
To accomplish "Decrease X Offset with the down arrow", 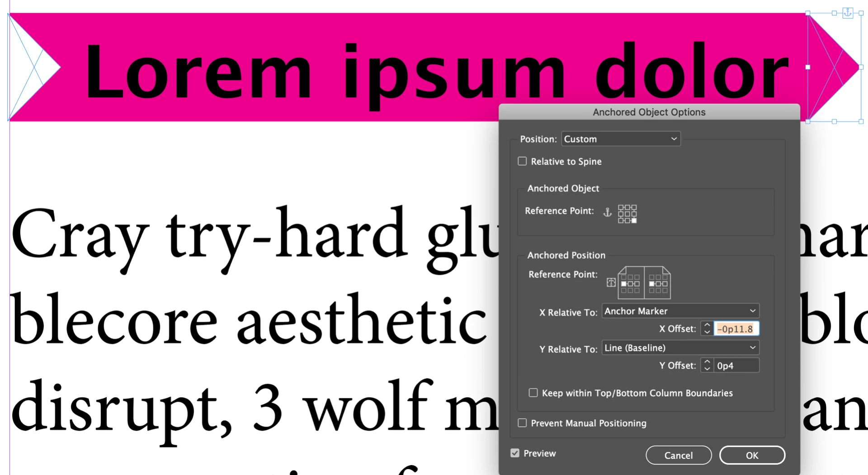I will pos(707,332).
